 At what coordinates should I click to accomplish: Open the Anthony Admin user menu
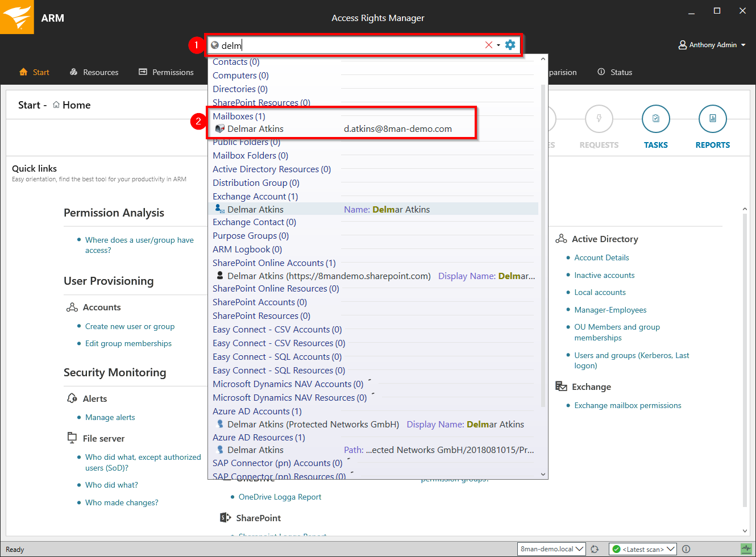(x=712, y=45)
